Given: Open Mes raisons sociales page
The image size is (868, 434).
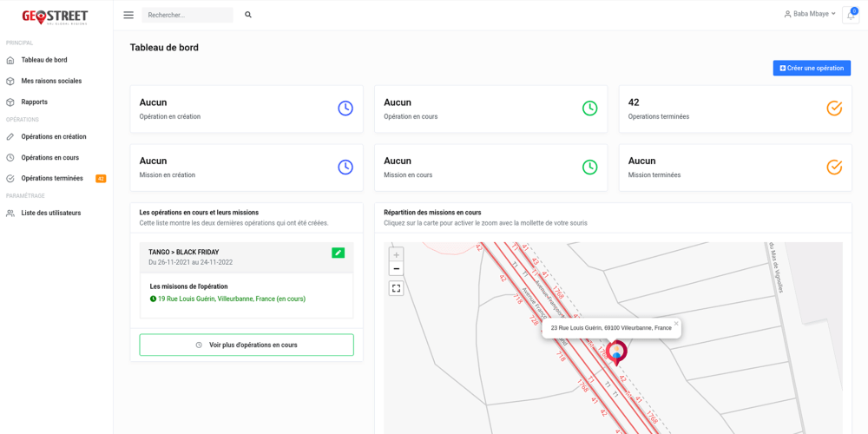Looking at the screenshot, I should click(x=51, y=81).
